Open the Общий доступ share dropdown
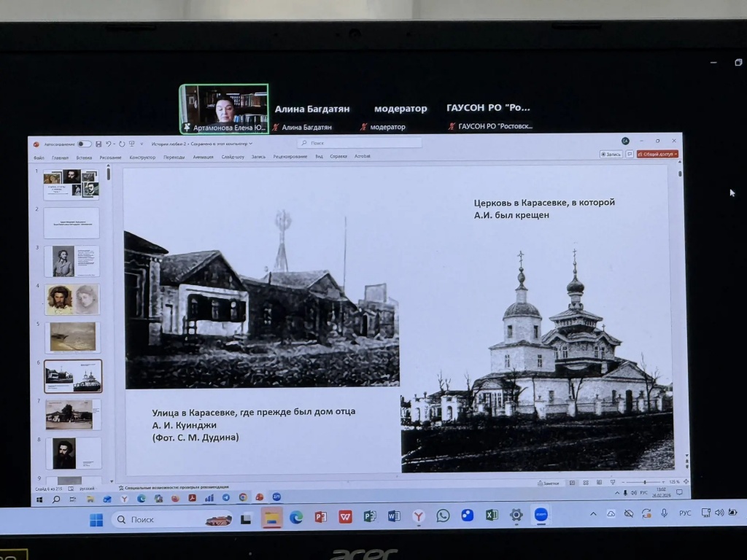747x560 pixels. 657,154
